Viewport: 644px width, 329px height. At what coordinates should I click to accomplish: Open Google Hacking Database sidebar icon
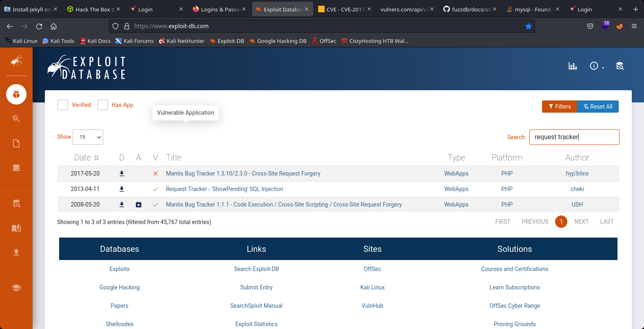pyautogui.click(x=16, y=118)
